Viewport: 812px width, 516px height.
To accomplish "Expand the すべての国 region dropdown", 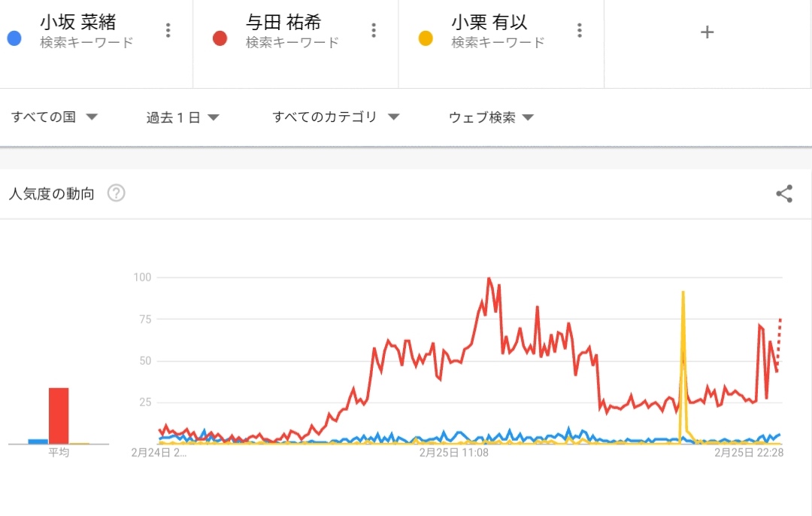I will 55,117.
